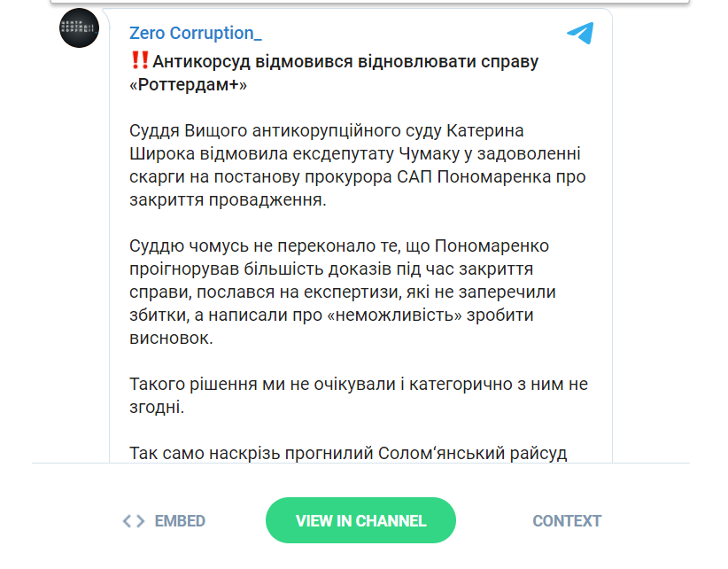Click the embed angle brackets icon

pyautogui.click(x=134, y=521)
